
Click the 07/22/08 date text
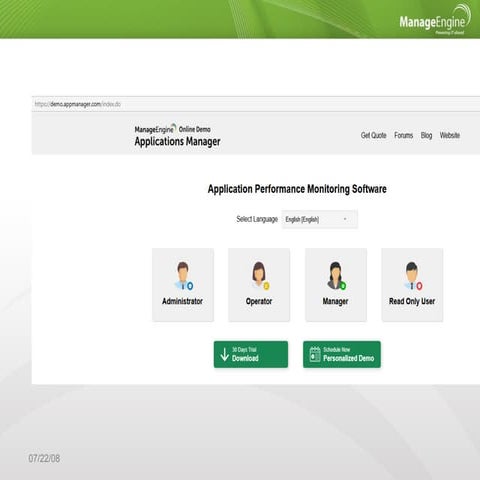[x=44, y=458]
